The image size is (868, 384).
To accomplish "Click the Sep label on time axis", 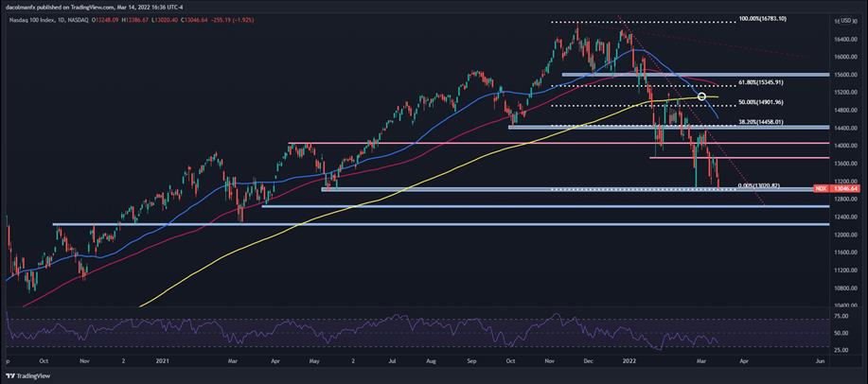I will 472,360.
